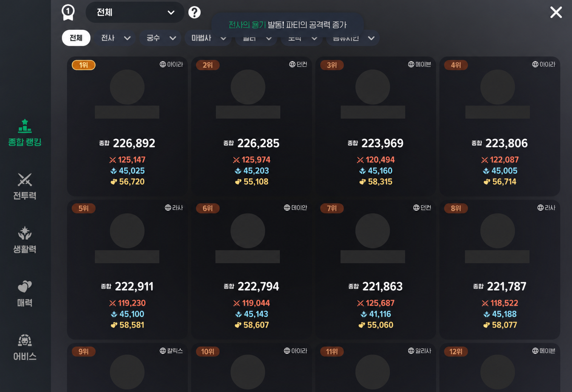Click the 10위 rank badge
This screenshot has width=572, height=392.
(x=208, y=352)
